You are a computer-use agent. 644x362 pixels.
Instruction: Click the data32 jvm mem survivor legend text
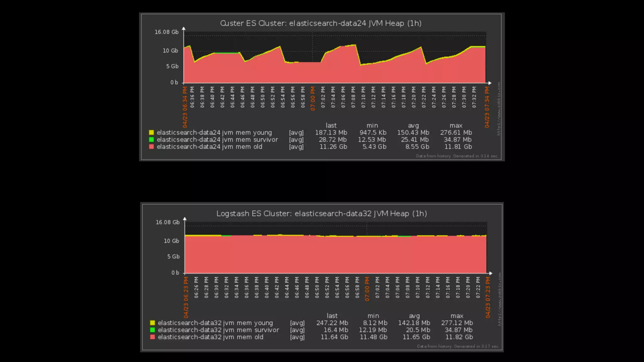point(218,330)
